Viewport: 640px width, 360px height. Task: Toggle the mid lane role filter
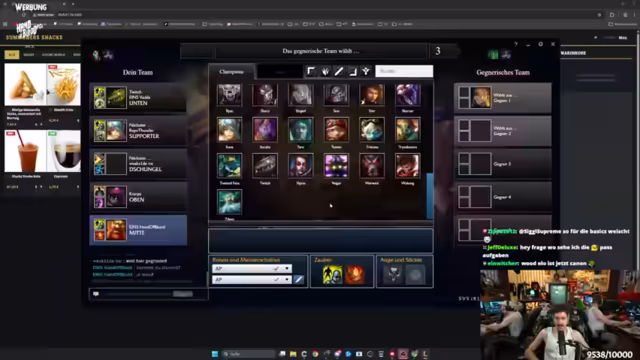click(x=339, y=71)
